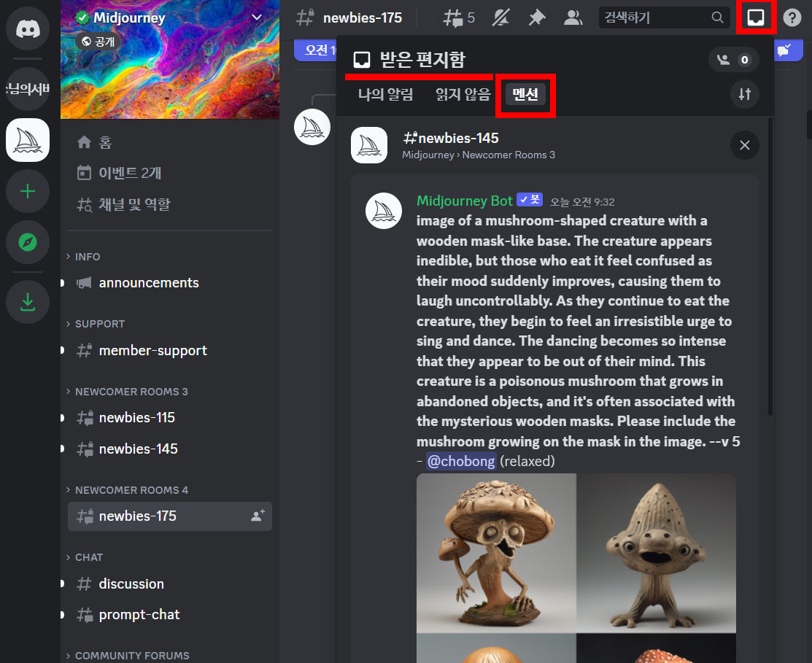
Task: Open prompt-chat channel
Action: pyautogui.click(x=170, y=614)
